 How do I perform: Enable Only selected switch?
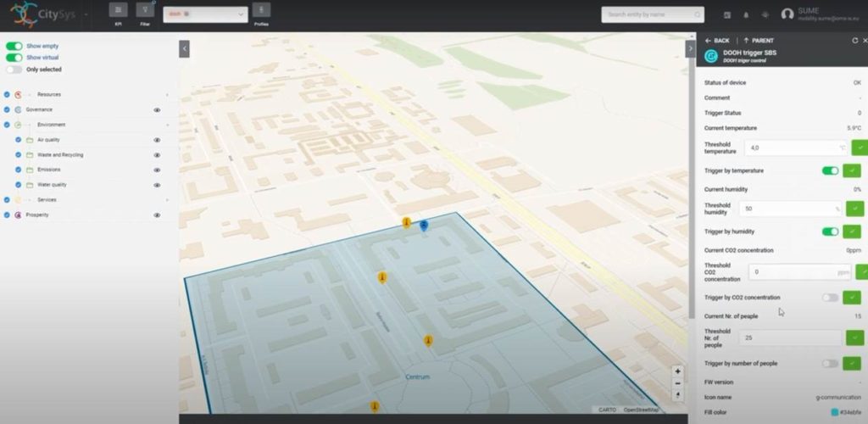point(14,70)
